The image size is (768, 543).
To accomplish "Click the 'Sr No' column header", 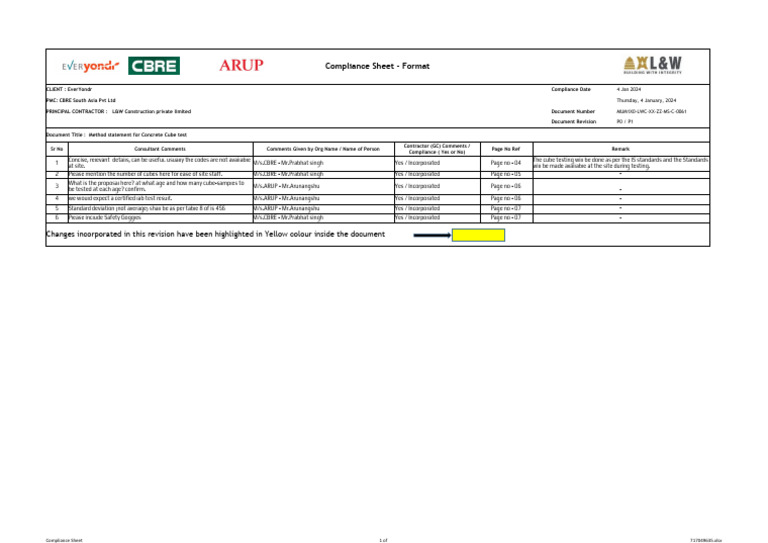I will pyautogui.click(x=57, y=149).
